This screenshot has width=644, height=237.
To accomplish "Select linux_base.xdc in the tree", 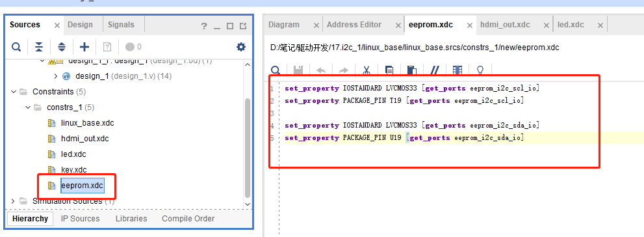I will pos(88,123).
